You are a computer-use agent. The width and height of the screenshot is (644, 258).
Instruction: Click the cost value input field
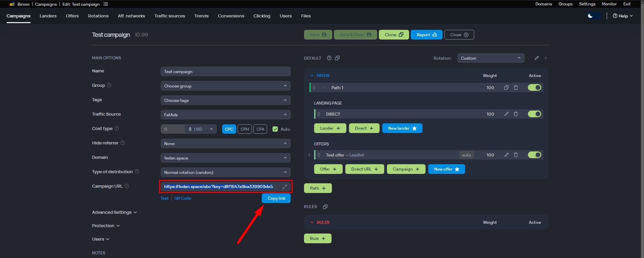coord(173,129)
